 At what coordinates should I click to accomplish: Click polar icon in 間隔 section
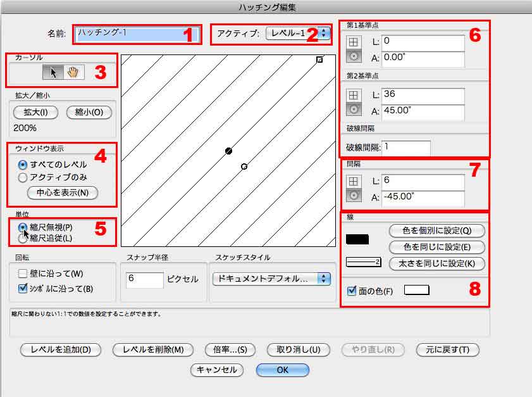click(354, 196)
